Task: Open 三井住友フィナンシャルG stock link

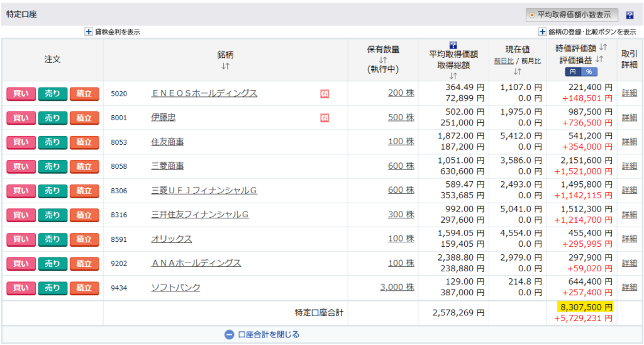Action: 200,215
